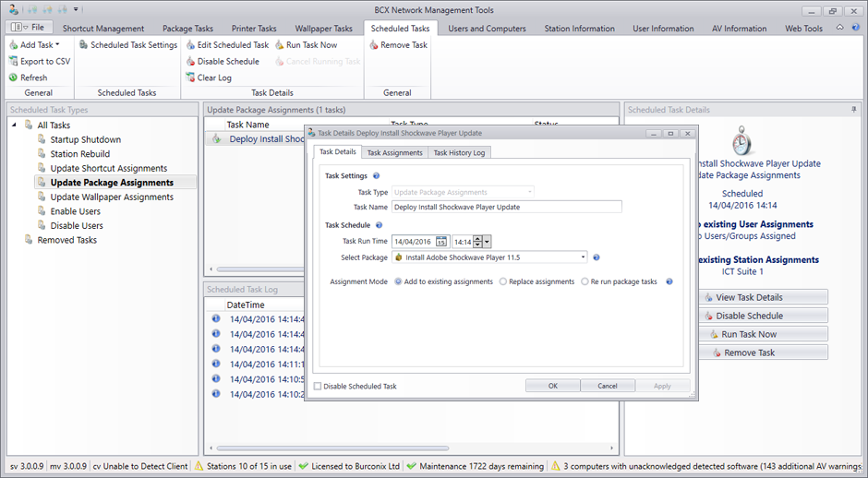Image resolution: width=868 pixels, height=478 pixels.
Task: Select Update Shortcut Assignments in tree
Action: pos(109,168)
